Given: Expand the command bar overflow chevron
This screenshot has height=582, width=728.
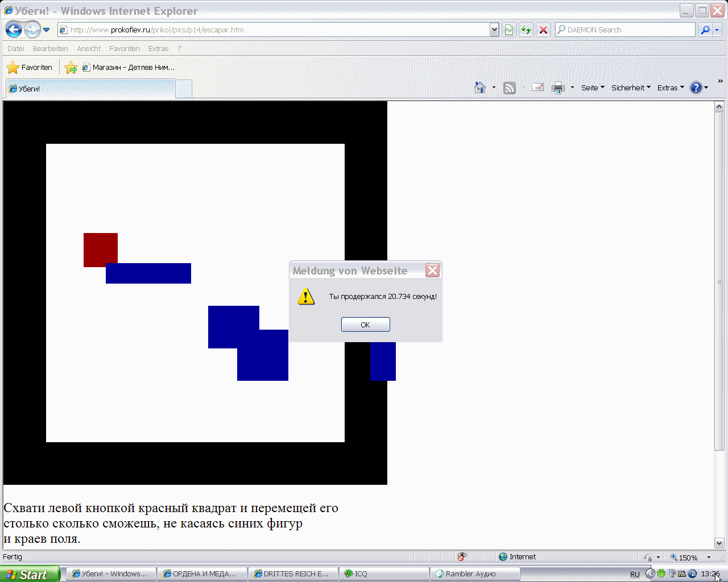Looking at the screenshot, I should [720, 81].
